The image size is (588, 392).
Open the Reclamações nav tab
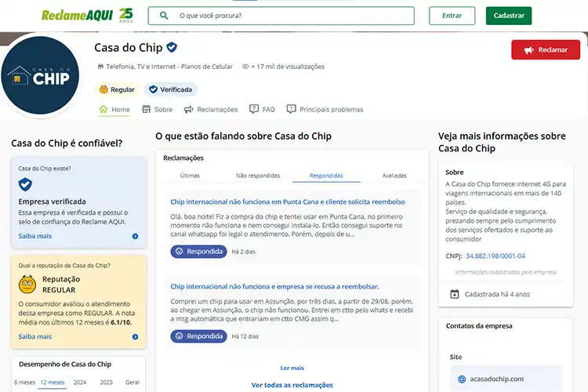[211, 110]
